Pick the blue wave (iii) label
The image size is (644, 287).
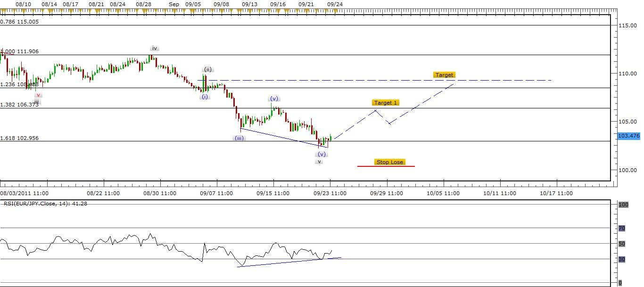click(x=239, y=138)
